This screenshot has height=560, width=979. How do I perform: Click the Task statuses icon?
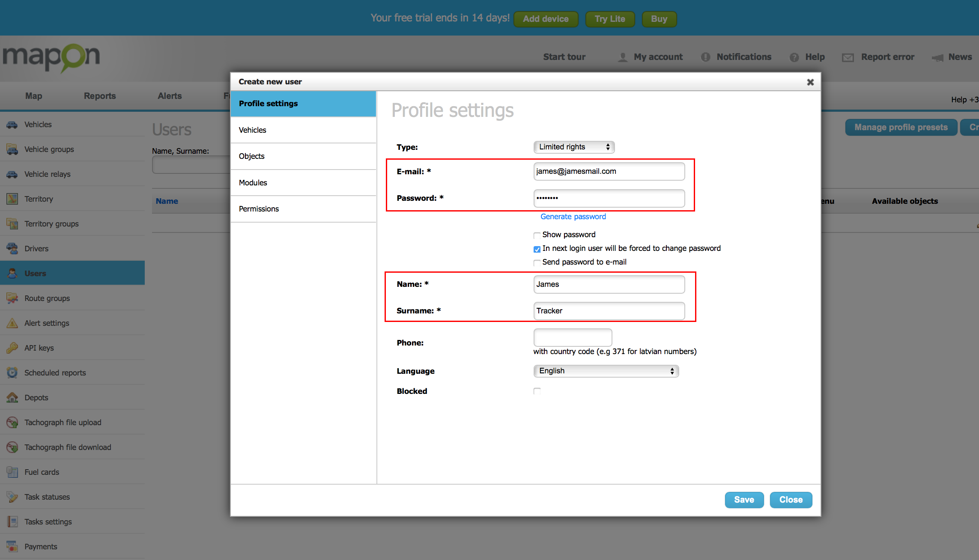pyautogui.click(x=12, y=497)
